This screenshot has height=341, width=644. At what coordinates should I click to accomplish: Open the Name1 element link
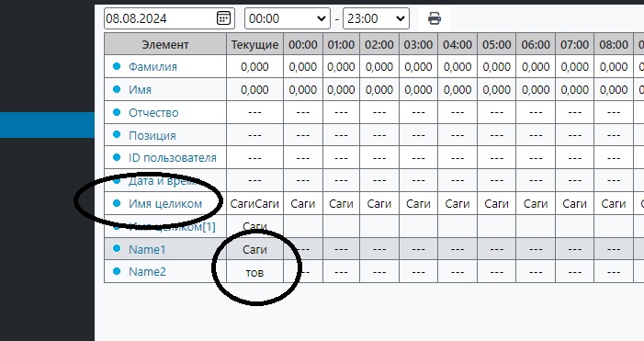point(147,249)
